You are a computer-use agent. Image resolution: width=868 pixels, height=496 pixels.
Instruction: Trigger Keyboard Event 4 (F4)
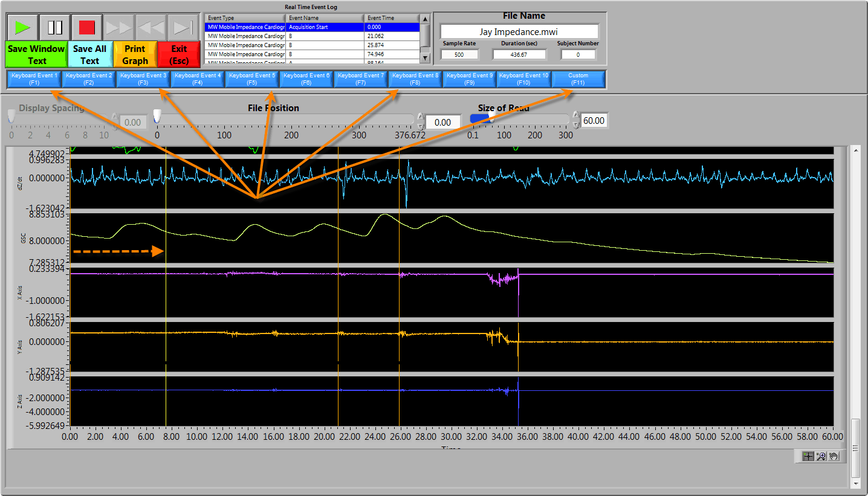point(198,79)
